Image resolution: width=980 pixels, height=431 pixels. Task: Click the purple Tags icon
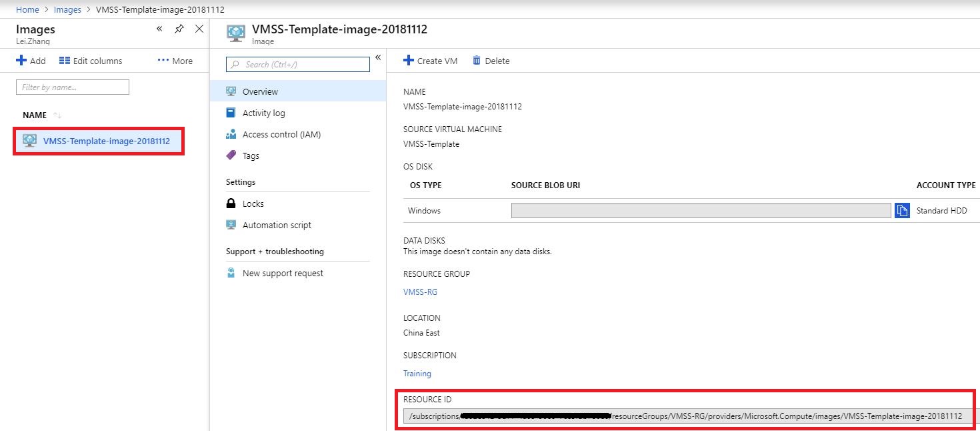(x=231, y=155)
